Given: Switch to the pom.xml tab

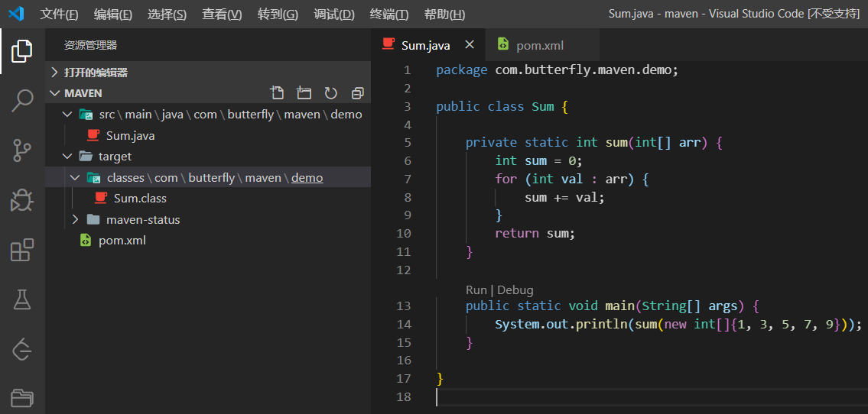Looking at the screenshot, I should pos(541,45).
